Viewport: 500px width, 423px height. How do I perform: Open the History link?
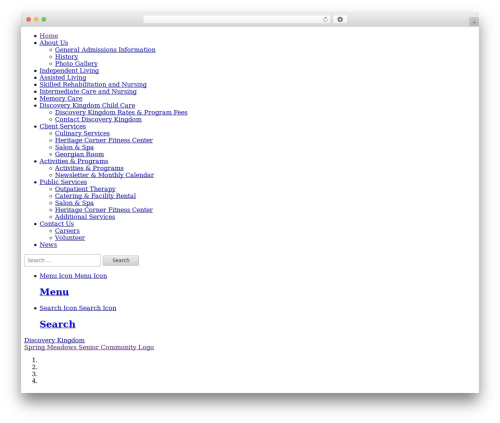(66, 57)
